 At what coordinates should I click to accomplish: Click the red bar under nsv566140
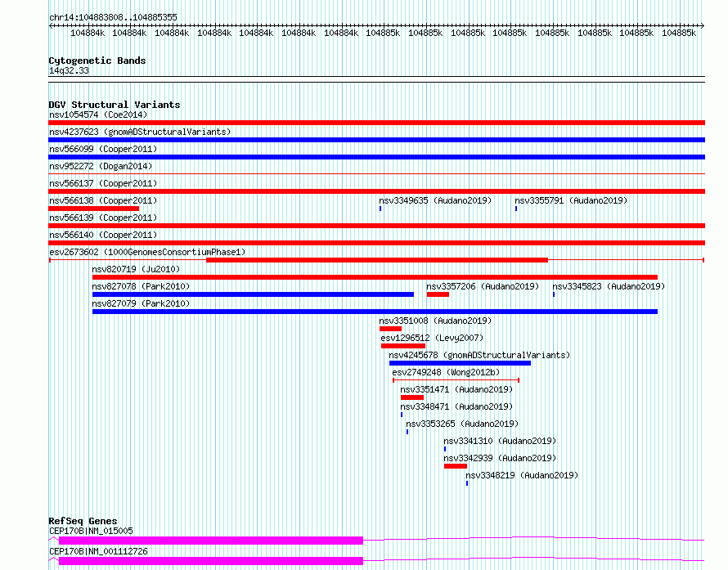click(x=376, y=243)
